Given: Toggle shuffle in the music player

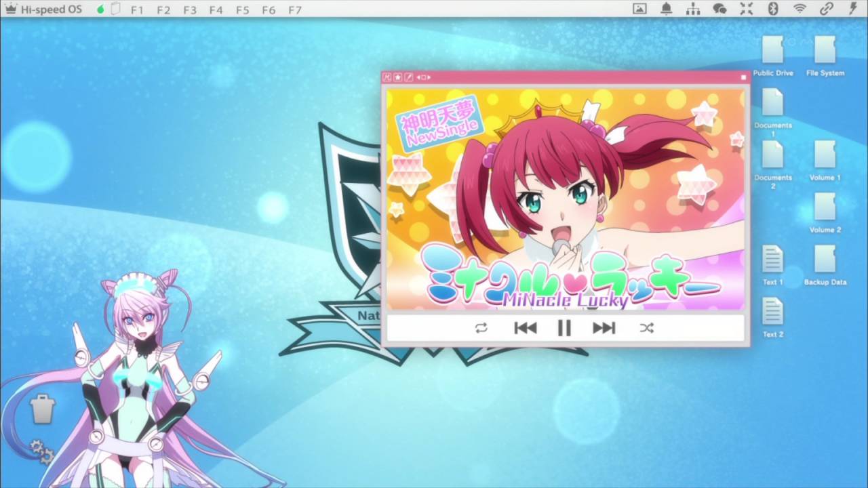Looking at the screenshot, I should click(x=646, y=328).
